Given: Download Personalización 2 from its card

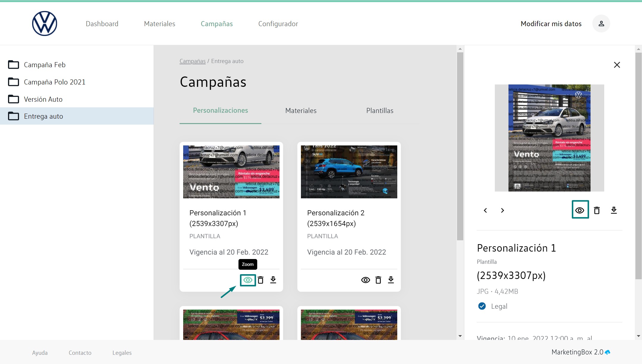Looking at the screenshot, I should click(391, 280).
